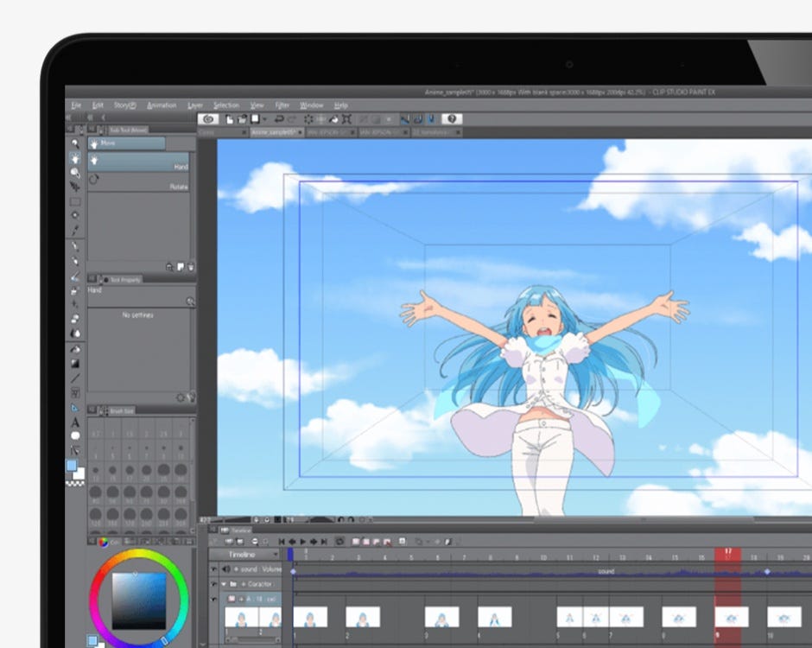Click the main foreground color swatch
Screen dimensions: 812x648
(x=72, y=466)
